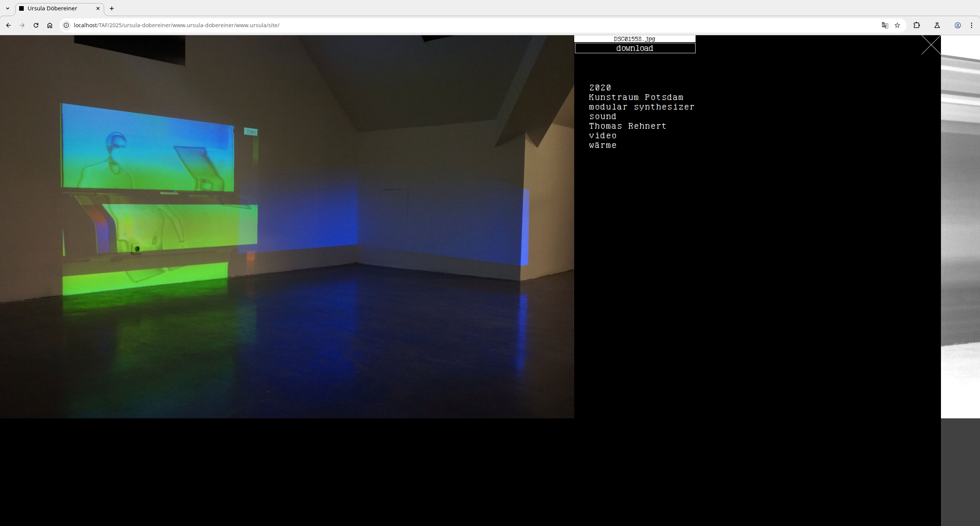980x526 pixels.
Task: Click the installation photo
Action: [287, 226]
